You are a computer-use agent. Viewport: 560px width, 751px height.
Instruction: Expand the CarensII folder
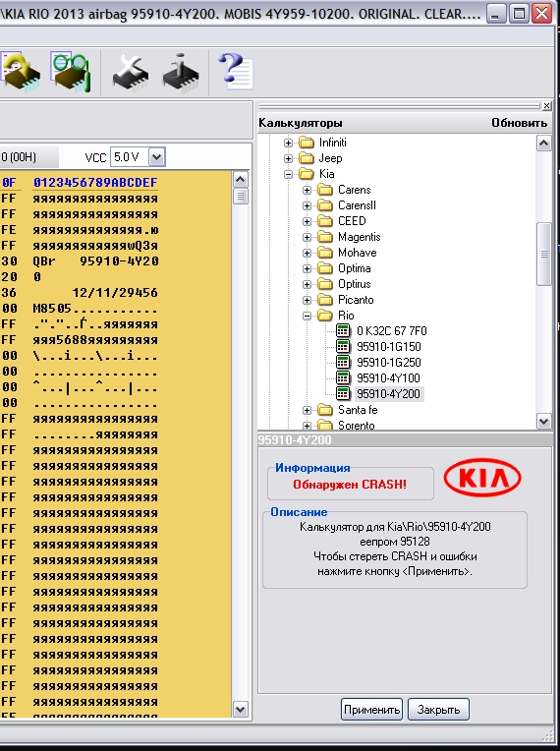(x=308, y=206)
